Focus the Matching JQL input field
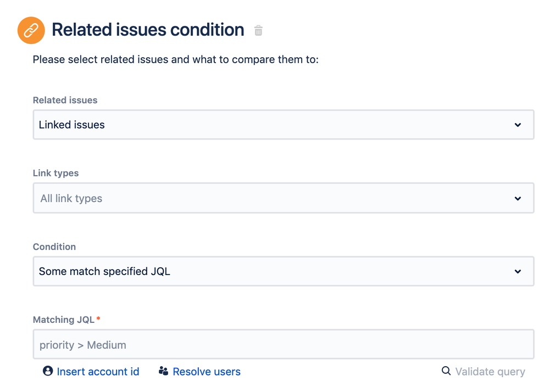This screenshot has width=549, height=392. pyautogui.click(x=284, y=344)
